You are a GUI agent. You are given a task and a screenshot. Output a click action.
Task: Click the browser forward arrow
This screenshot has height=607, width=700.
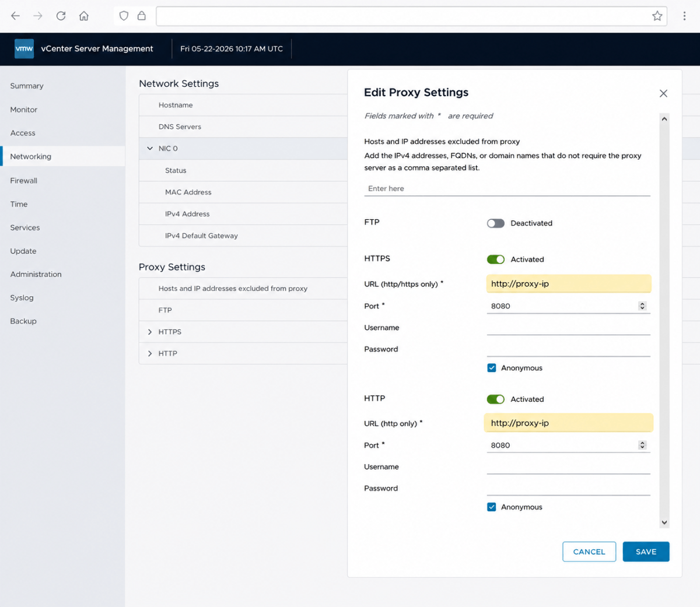[x=38, y=16]
